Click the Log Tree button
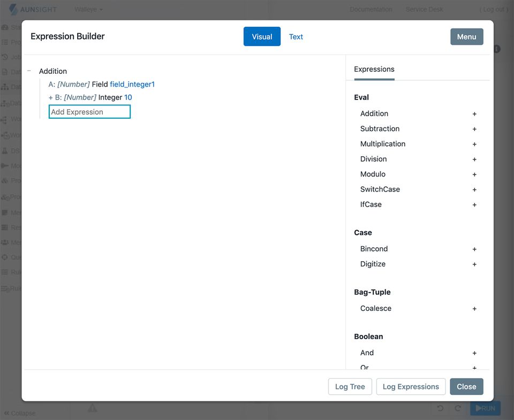 click(x=350, y=386)
